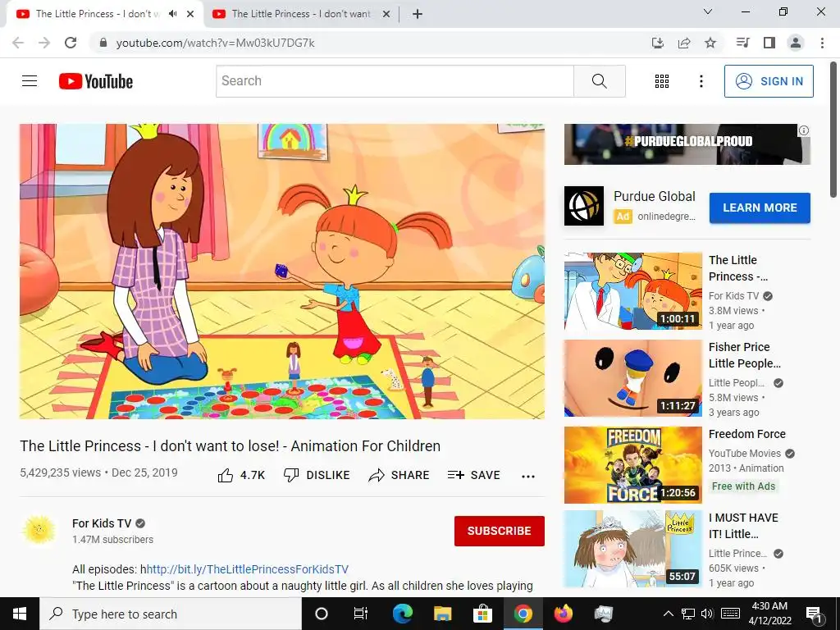The image size is (840, 630).
Task: Open the more actions ellipsis under video
Action: point(528,477)
